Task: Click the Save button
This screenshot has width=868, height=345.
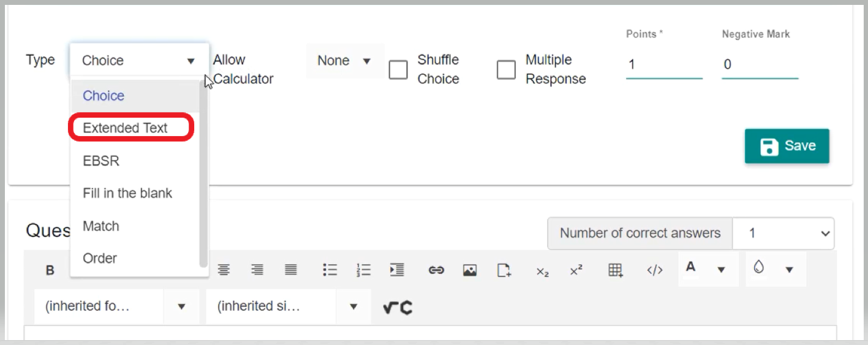Action: [x=787, y=146]
